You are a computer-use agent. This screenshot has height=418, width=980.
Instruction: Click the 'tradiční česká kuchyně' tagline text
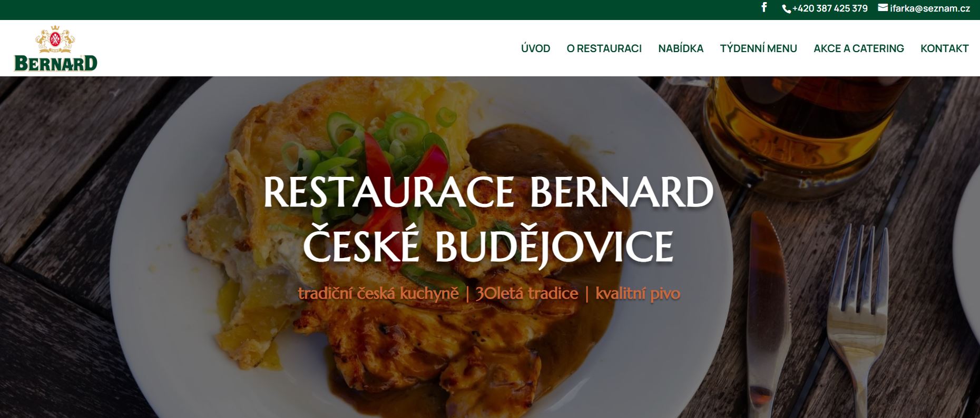(x=378, y=293)
